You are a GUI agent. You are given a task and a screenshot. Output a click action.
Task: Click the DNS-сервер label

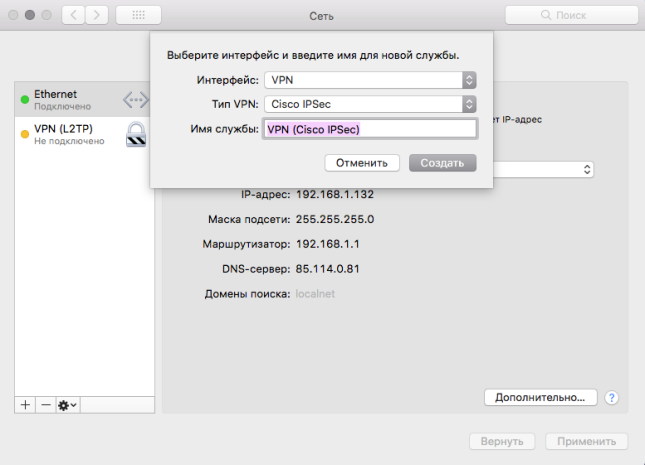point(256,269)
